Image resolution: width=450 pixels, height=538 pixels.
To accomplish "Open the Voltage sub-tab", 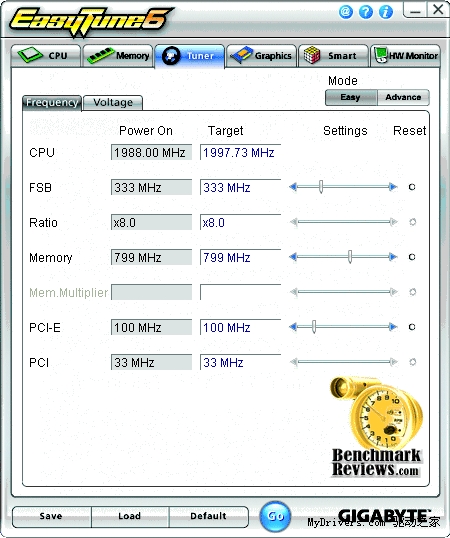I will [113, 103].
